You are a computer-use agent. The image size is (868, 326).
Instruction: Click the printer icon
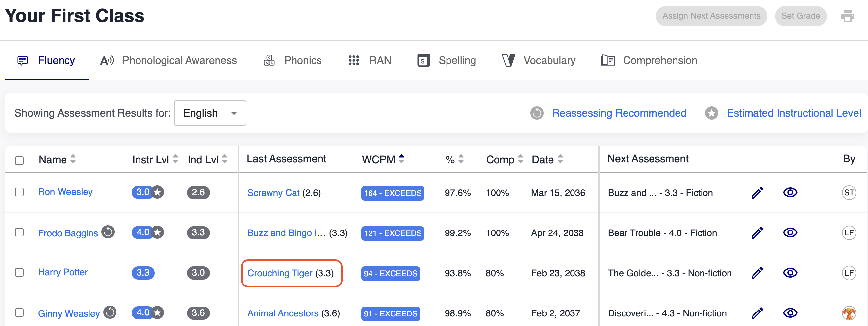click(847, 16)
